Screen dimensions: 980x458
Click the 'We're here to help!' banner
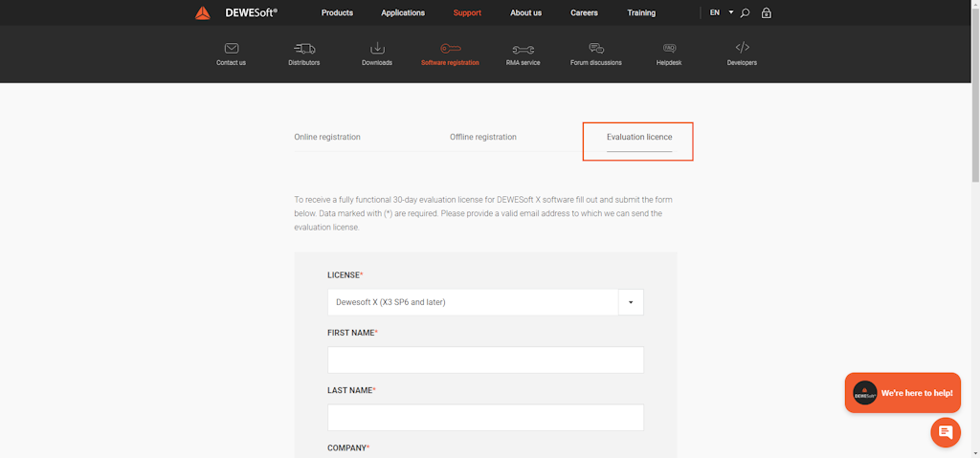pos(902,393)
